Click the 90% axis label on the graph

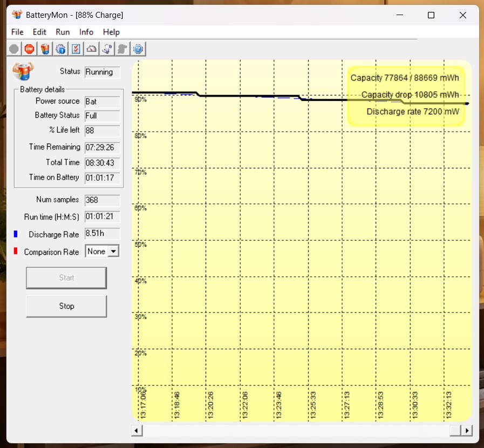click(140, 99)
